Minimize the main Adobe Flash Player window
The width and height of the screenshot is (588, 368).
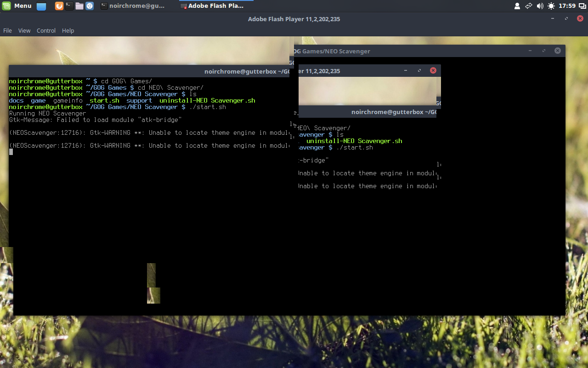[553, 19]
